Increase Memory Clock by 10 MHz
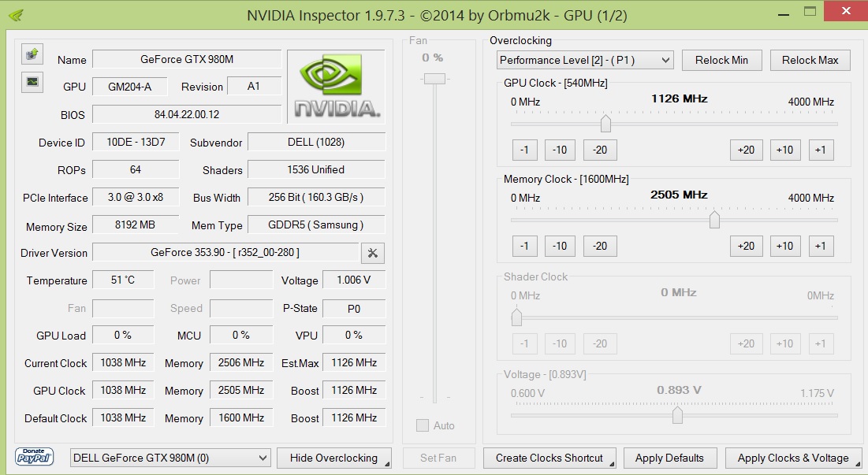The image size is (868, 475). (x=785, y=246)
